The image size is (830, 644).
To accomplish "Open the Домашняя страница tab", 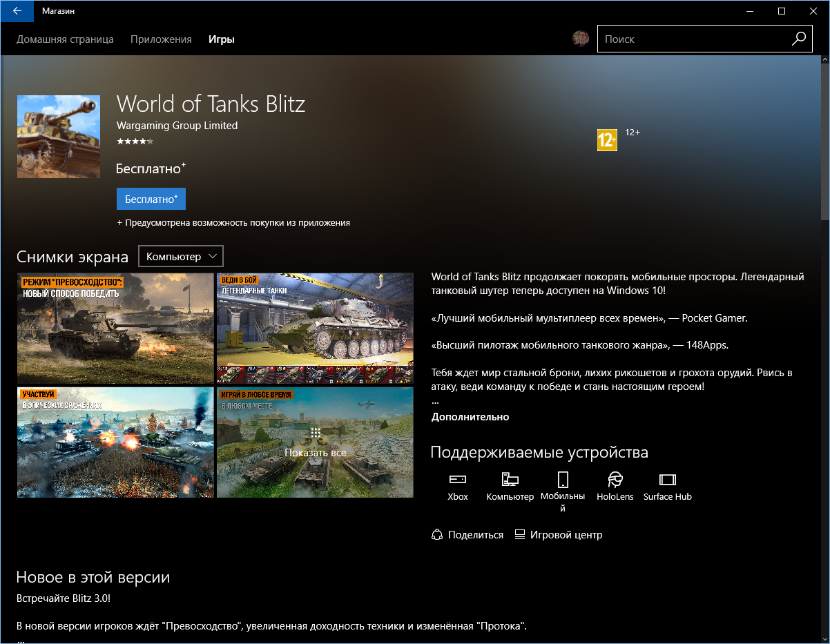I will click(x=65, y=39).
